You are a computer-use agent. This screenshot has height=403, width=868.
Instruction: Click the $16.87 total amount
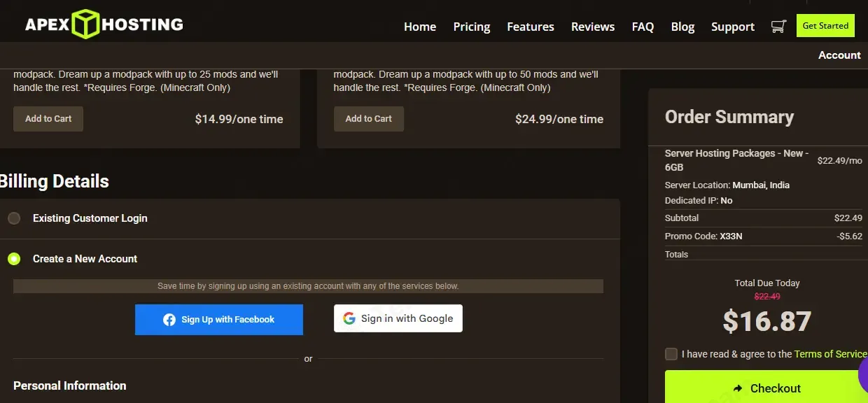coord(767,321)
